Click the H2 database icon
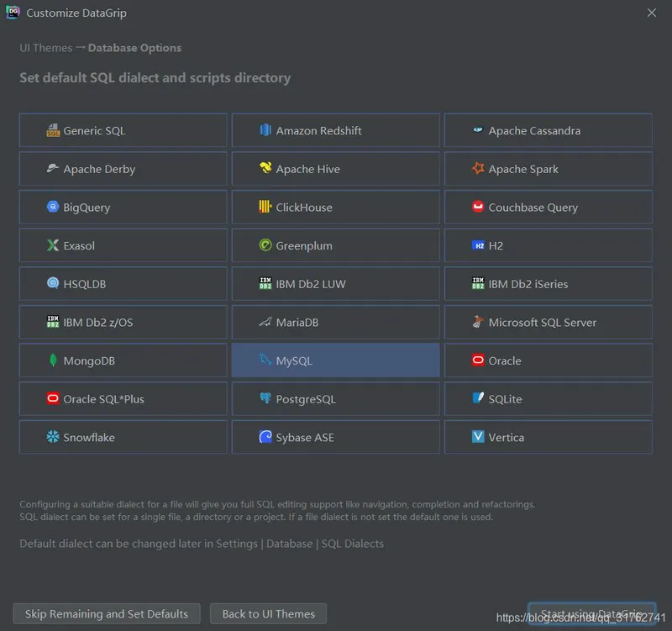The height and width of the screenshot is (631, 672). coord(478,245)
